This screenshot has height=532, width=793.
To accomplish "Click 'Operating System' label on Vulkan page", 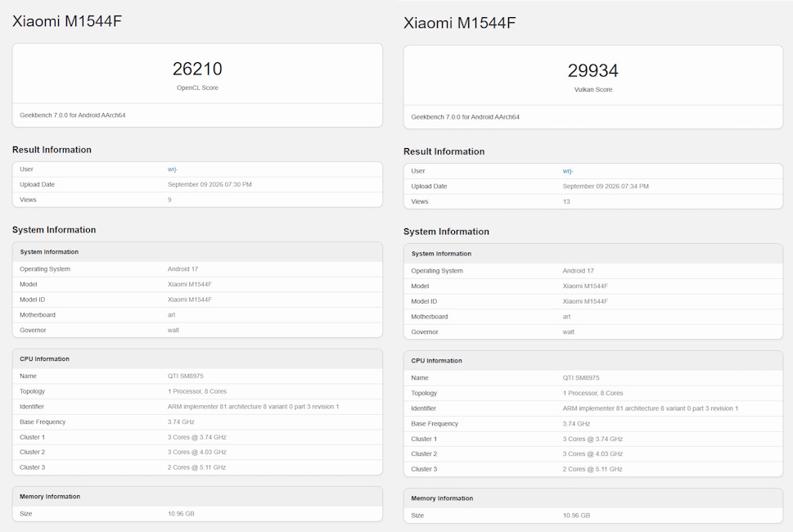I will pyautogui.click(x=437, y=271).
